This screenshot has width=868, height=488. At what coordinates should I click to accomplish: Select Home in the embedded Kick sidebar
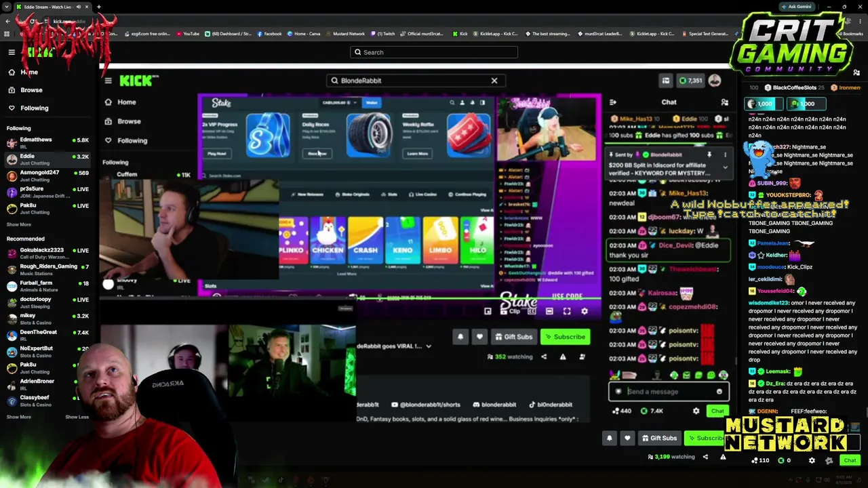tap(121, 102)
